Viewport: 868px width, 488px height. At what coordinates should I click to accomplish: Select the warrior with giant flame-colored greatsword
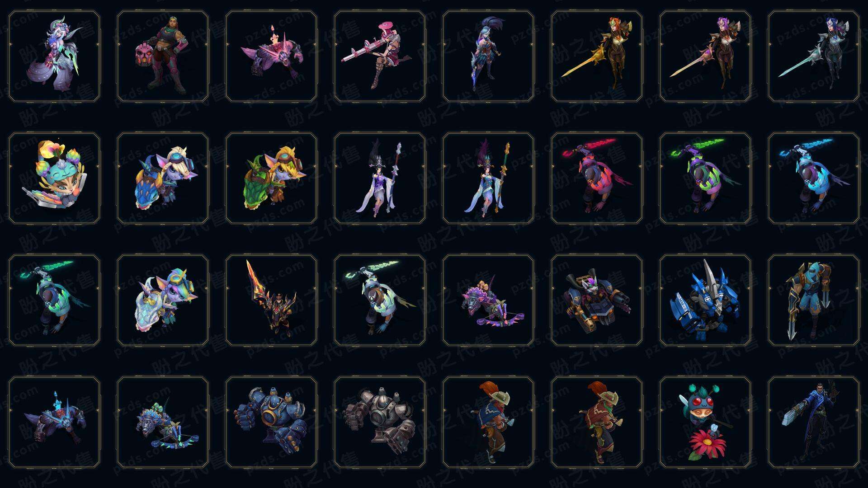coord(271,300)
